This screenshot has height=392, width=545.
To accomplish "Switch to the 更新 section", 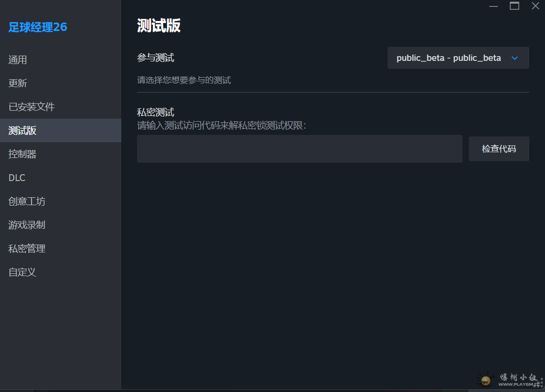I will (x=18, y=83).
